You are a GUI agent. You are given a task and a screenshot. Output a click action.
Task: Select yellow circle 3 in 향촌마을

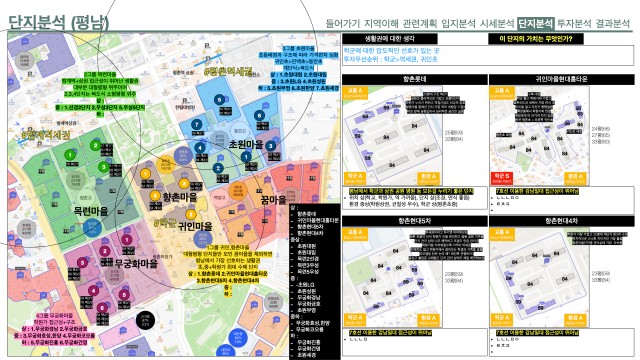pyautogui.click(x=184, y=183)
